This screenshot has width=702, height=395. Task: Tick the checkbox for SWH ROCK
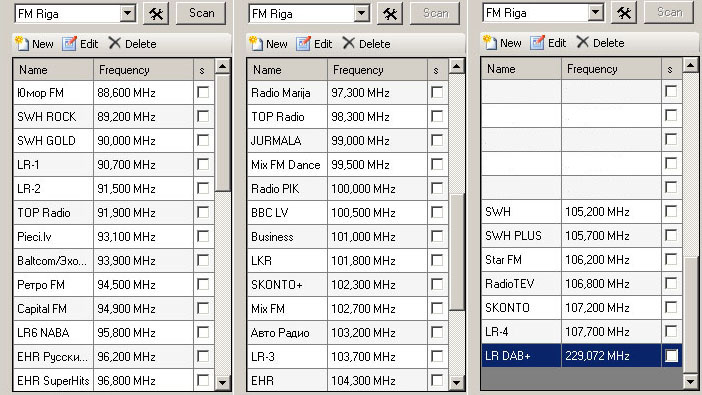203,116
